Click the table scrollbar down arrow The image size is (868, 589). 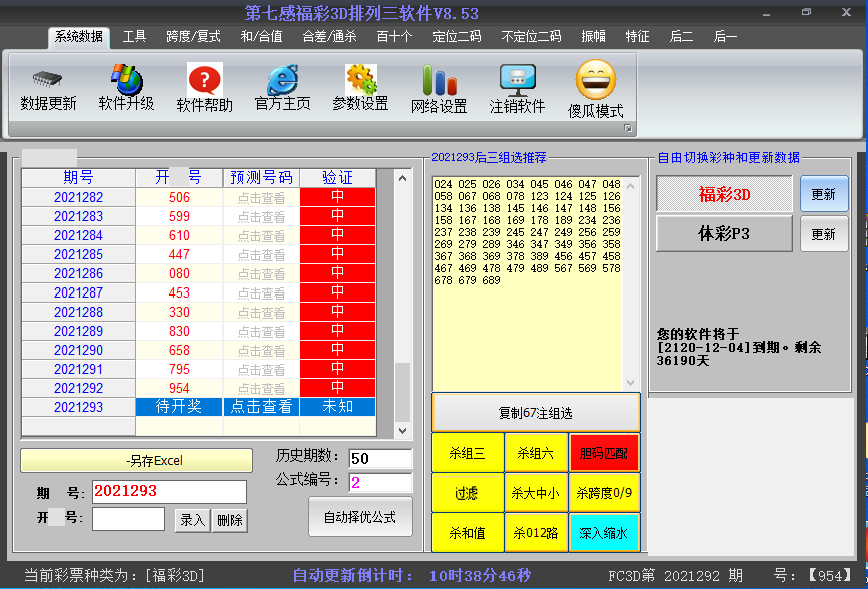point(403,430)
